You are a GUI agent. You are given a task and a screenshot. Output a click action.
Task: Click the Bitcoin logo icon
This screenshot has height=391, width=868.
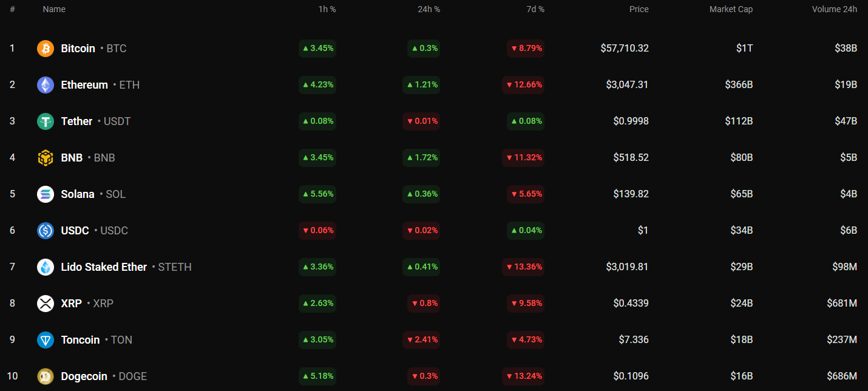tap(46, 49)
